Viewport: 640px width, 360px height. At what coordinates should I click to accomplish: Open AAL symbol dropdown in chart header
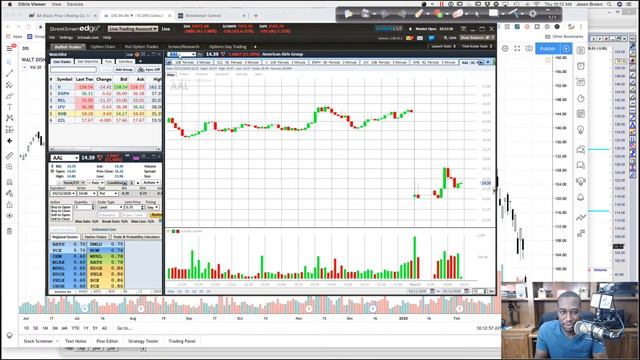(193, 54)
